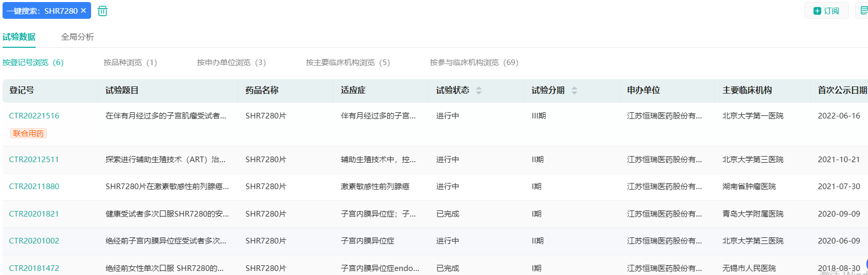Click the CTR20201821 registration link
Viewport: 868px width, 275px height.
click(34, 214)
